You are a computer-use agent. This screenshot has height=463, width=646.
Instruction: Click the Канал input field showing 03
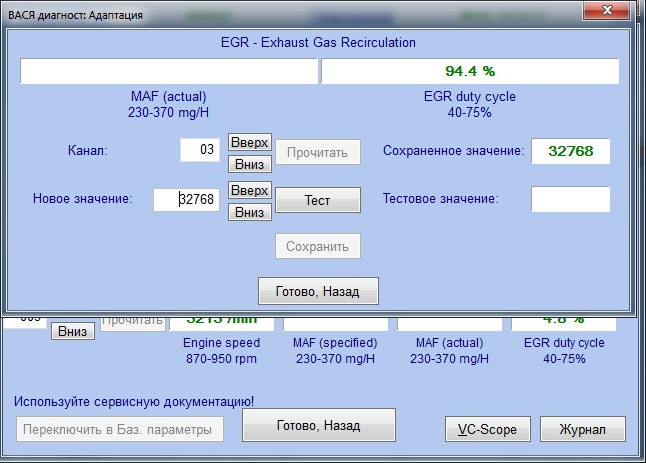point(200,150)
